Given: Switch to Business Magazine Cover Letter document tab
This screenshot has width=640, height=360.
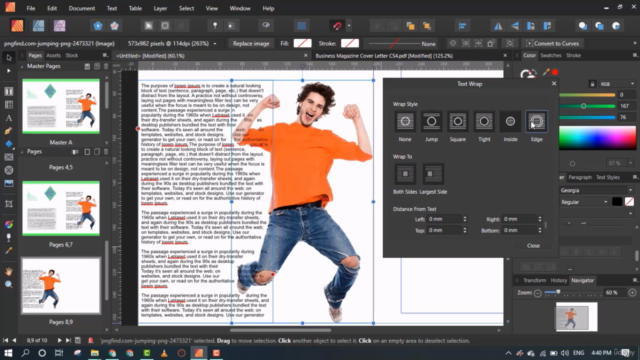Looking at the screenshot, I should coord(384,56).
